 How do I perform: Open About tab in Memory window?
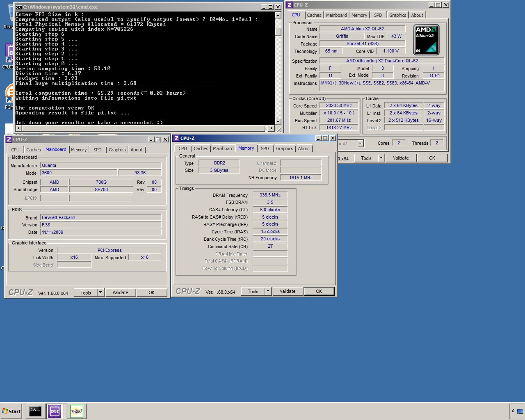click(304, 148)
